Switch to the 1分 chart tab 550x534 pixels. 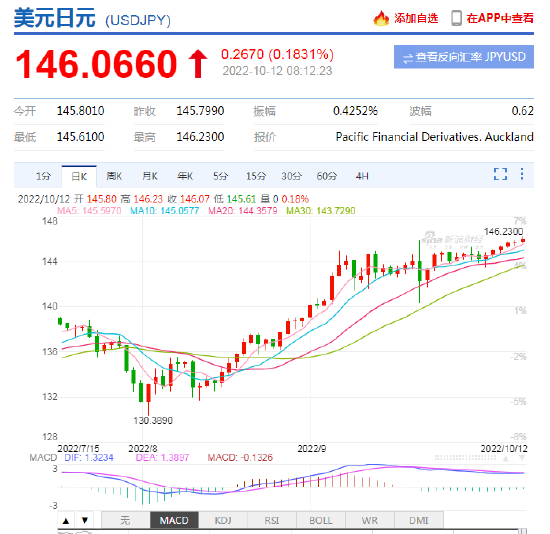43,176
